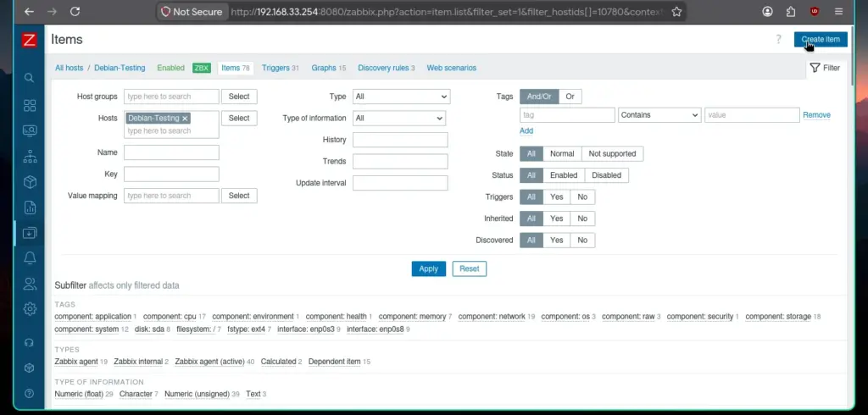Click the Not Secure shield icon
Screen dimensions: 868x415
(x=165, y=12)
